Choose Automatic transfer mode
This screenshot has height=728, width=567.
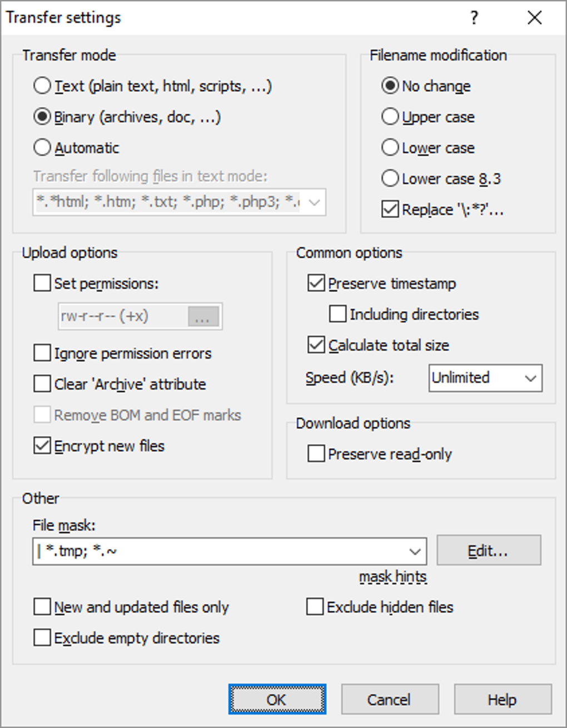point(42,148)
